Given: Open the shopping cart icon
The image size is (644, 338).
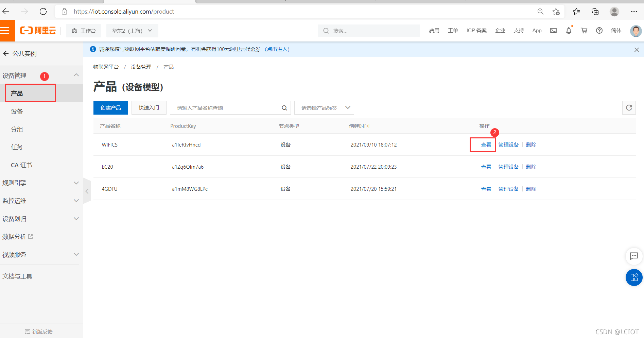Looking at the screenshot, I should click(x=584, y=31).
